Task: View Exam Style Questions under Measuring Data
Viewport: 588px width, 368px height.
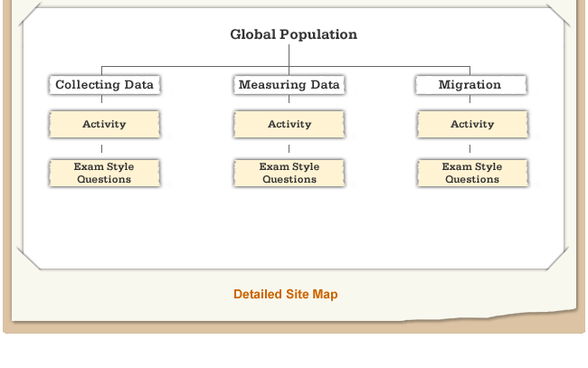Action: [289, 173]
